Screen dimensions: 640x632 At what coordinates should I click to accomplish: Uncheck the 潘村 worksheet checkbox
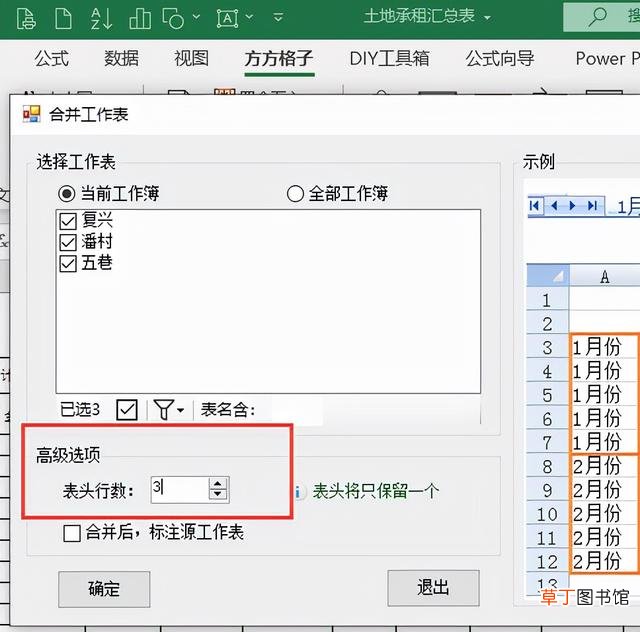click(x=68, y=243)
